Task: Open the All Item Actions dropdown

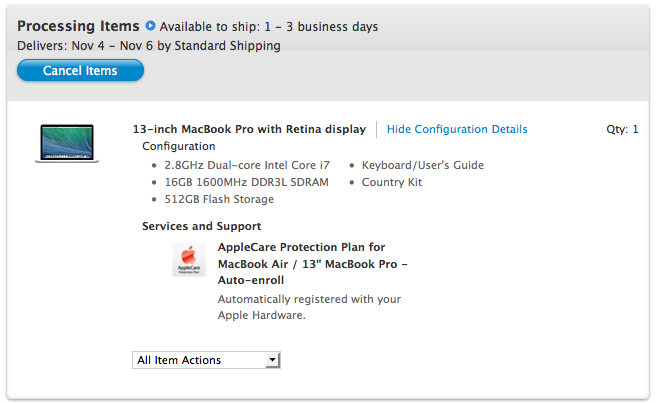Action: pos(206,360)
